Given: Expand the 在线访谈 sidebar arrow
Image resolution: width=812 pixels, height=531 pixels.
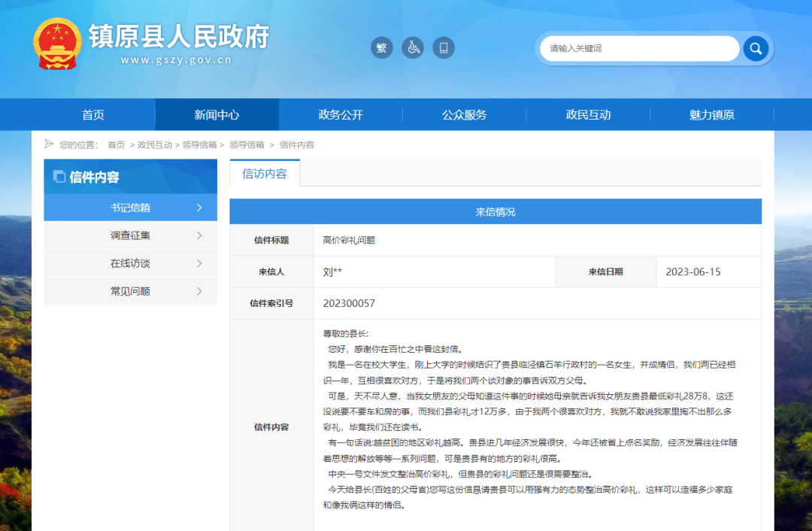Looking at the screenshot, I should (x=199, y=263).
